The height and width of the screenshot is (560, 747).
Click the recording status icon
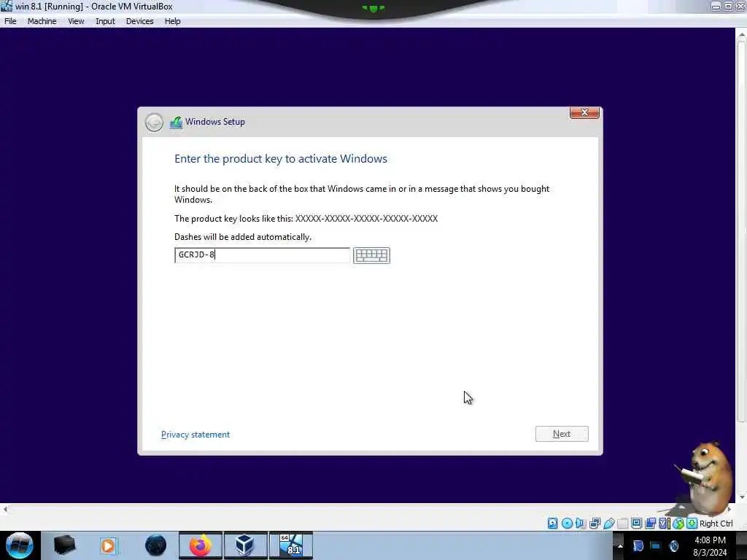pyautogui.click(x=650, y=524)
